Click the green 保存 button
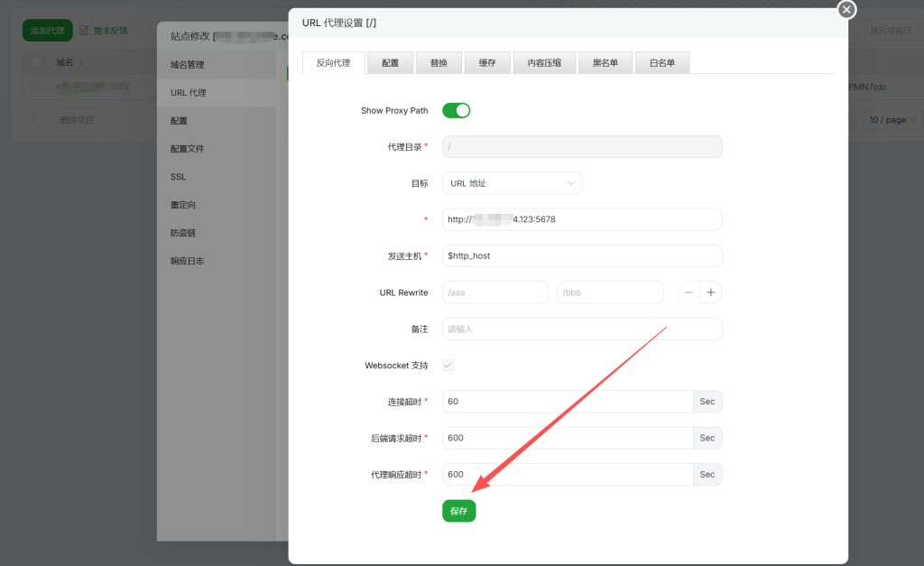This screenshot has height=566, width=924. click(458, 511)
